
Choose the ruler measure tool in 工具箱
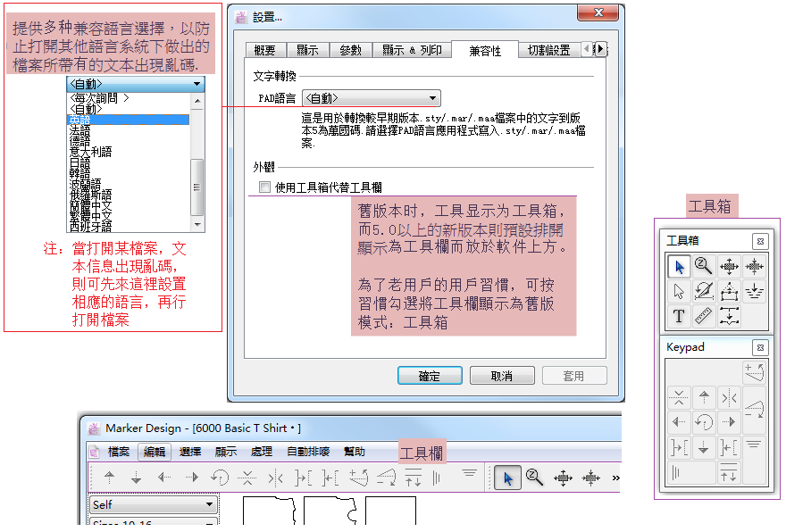point(704,316)
